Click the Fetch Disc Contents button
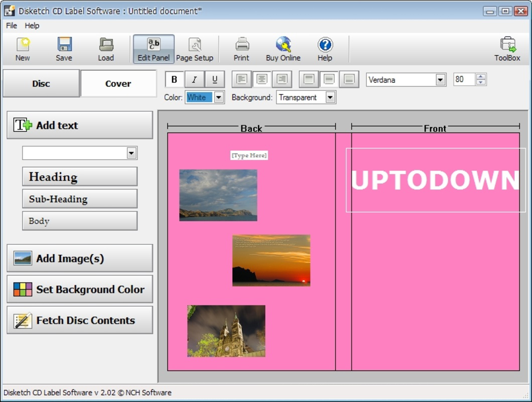The image size is (532, 402). click(79, 320)
